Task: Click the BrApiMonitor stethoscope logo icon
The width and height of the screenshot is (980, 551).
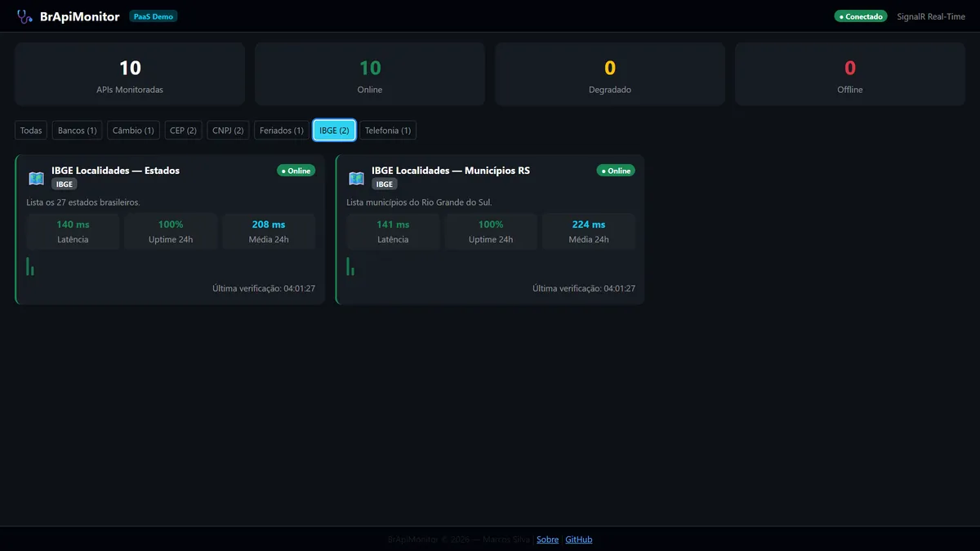Action: [x=24, y=16]
